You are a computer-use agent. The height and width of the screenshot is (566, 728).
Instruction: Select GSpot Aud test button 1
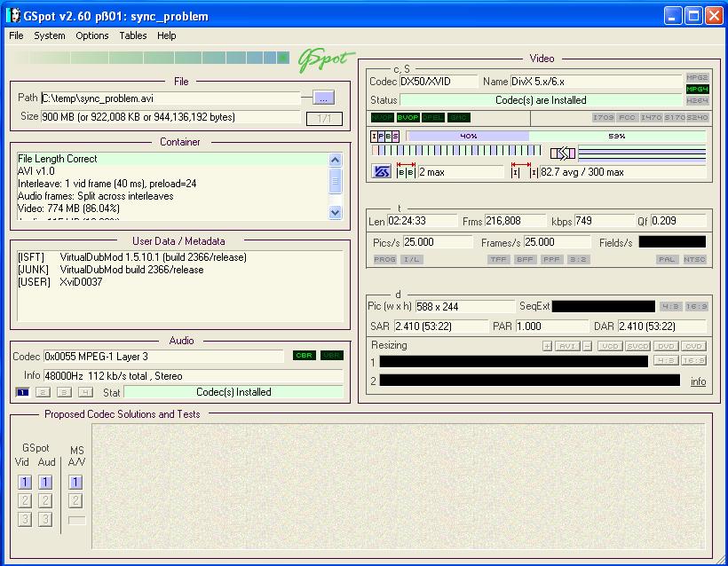click(45, 482)
